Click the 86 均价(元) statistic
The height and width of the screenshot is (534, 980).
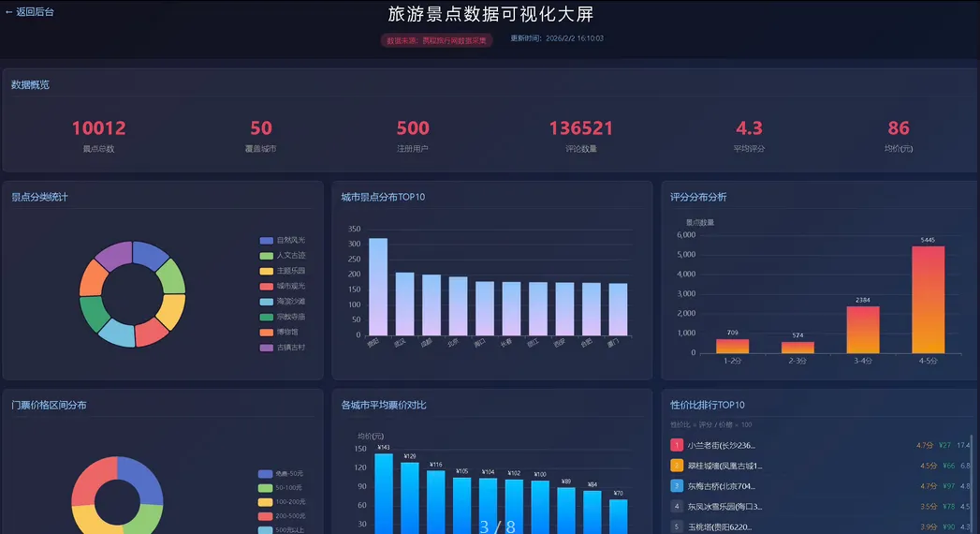tap(899, 136)
